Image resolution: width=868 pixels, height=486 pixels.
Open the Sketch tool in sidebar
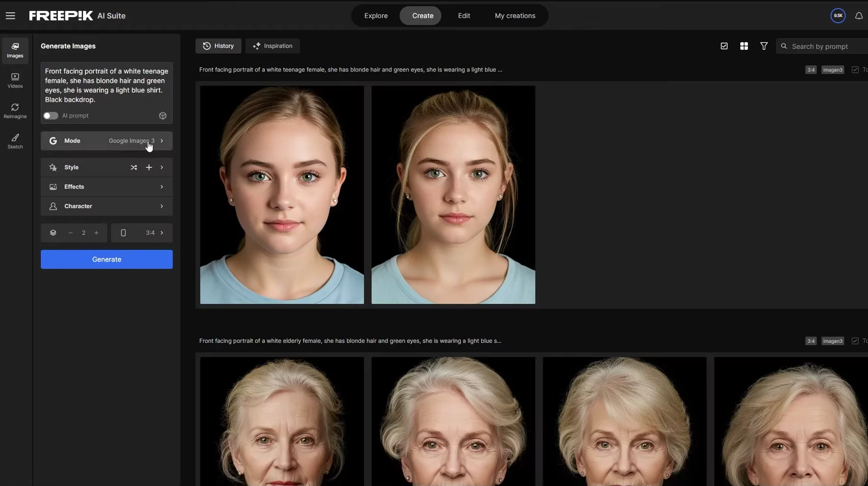(15, 141)
